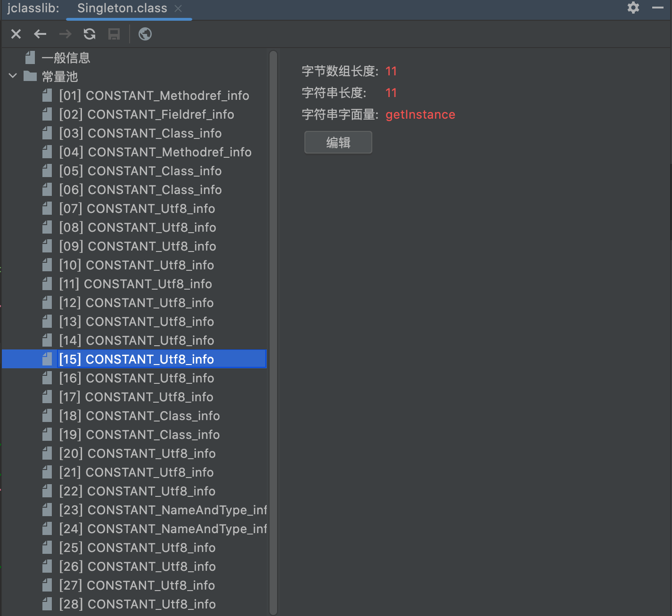Select [10] CONSTANT_Utf8_info entry
Screen dimensions: 672x616
tap(137, 265)
